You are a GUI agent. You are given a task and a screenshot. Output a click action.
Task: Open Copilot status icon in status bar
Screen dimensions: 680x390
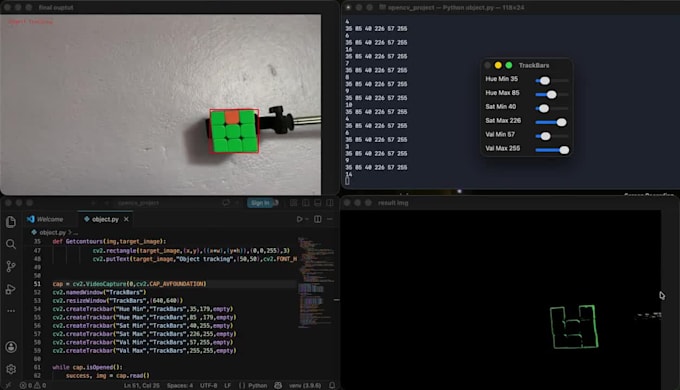pos(278,385)
